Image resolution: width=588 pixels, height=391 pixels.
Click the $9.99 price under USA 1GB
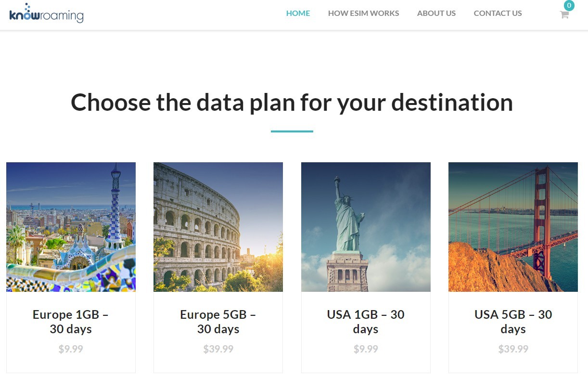coord(366,349)
